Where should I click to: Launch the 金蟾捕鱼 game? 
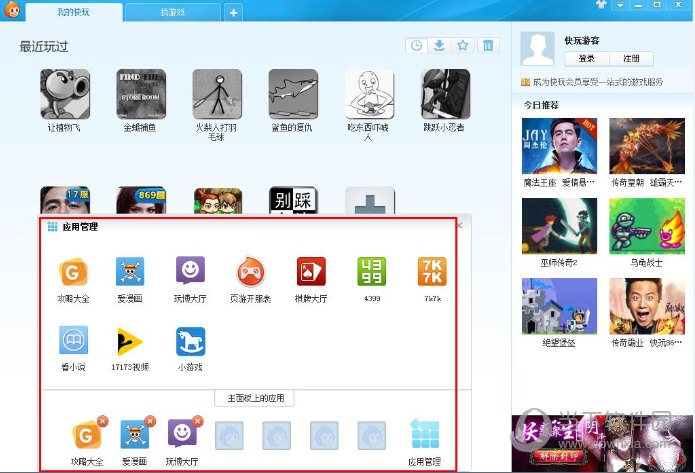pos(141,94)
